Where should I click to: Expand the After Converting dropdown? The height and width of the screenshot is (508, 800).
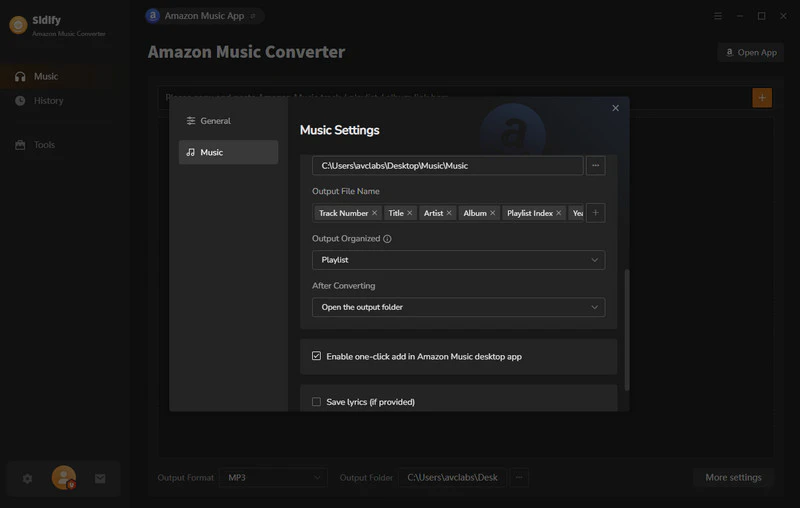pyautogui.click(x=459, y=307)
